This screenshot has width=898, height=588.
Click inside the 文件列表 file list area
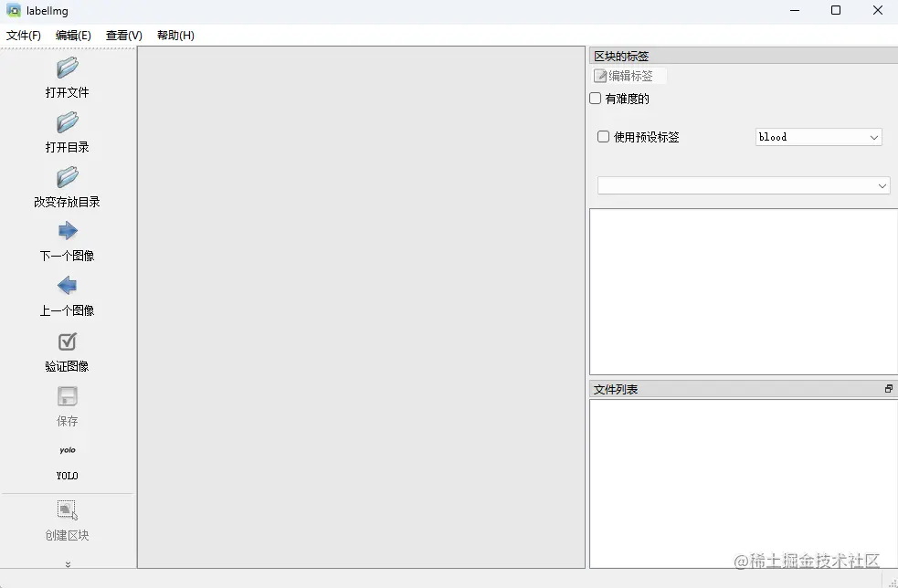[744, 484]
